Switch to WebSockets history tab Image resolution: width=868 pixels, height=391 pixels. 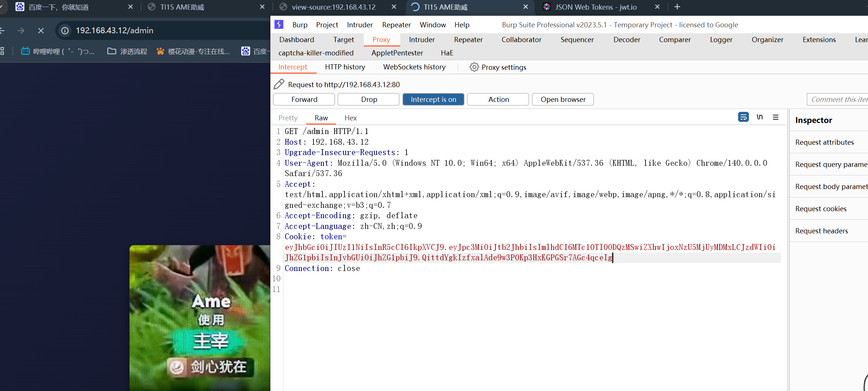tap(414, 67)
